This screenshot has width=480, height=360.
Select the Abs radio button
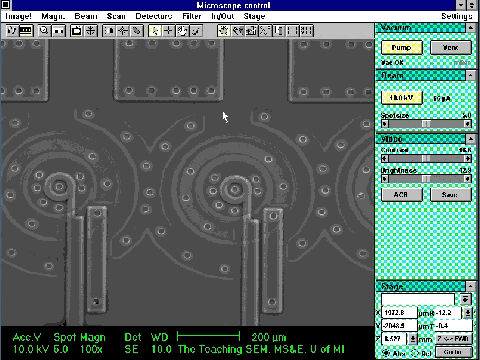[x=387, y=353]
